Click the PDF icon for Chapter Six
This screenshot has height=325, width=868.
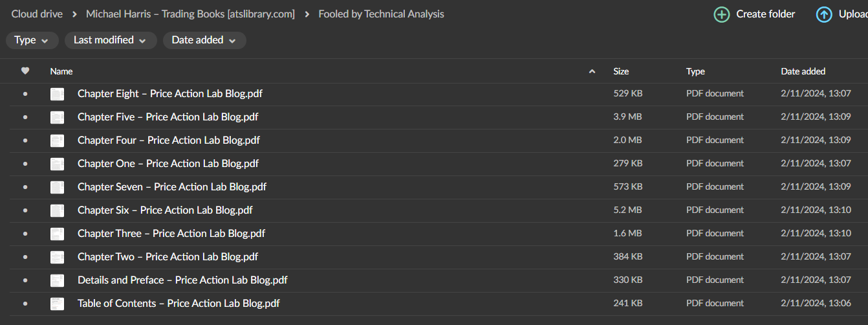click(58, 210)
